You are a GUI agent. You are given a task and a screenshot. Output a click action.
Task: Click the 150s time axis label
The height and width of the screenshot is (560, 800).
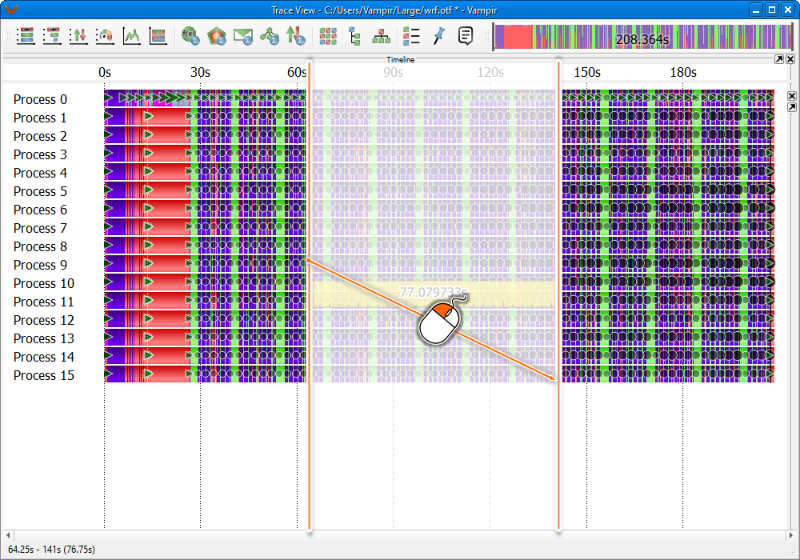point(587,72)
